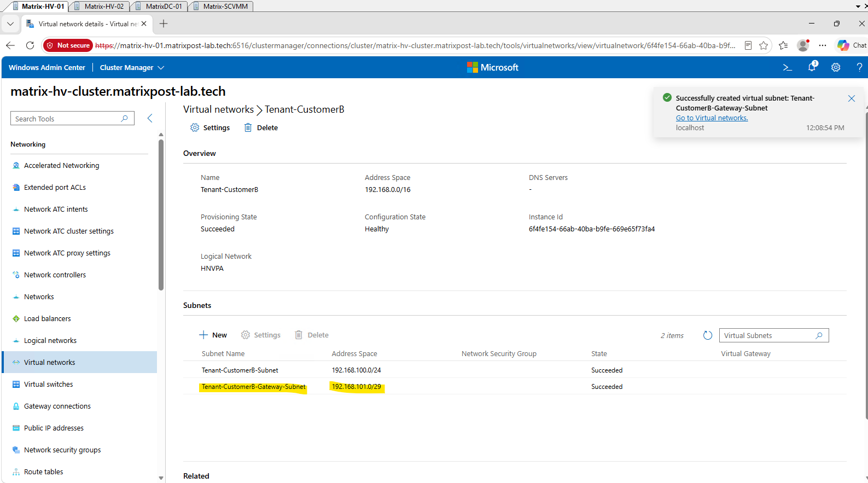Open the PowerShell console icon

[787, 67]
